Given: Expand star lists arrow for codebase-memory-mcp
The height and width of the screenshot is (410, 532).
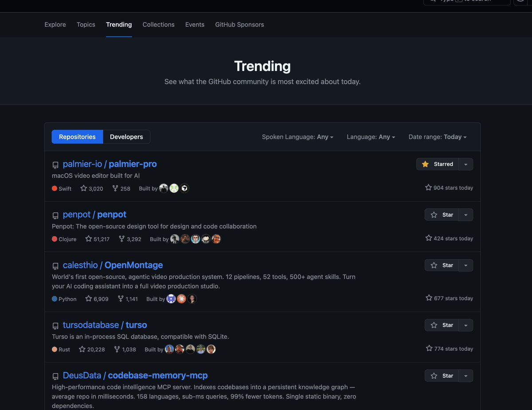Looking at the screenshot, I should 466,375.
